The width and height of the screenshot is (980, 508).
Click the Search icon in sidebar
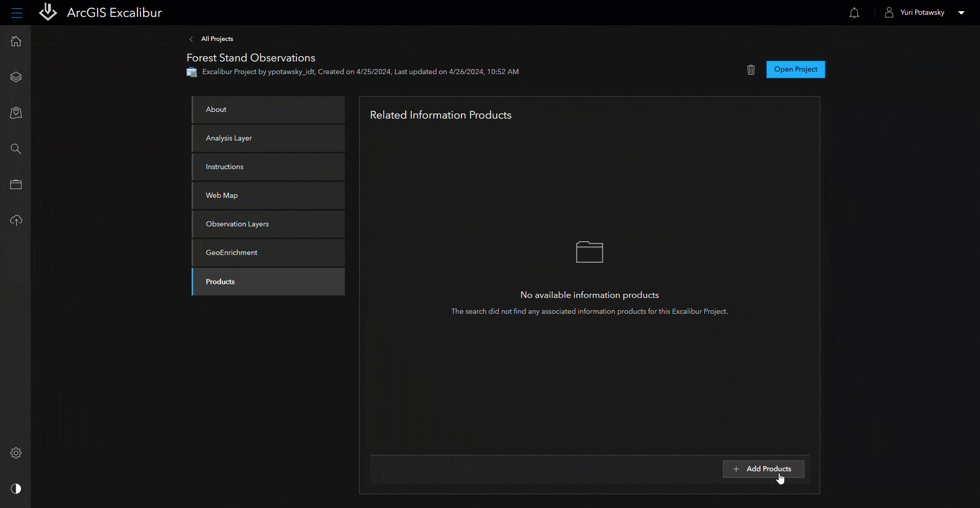(16, 149)
